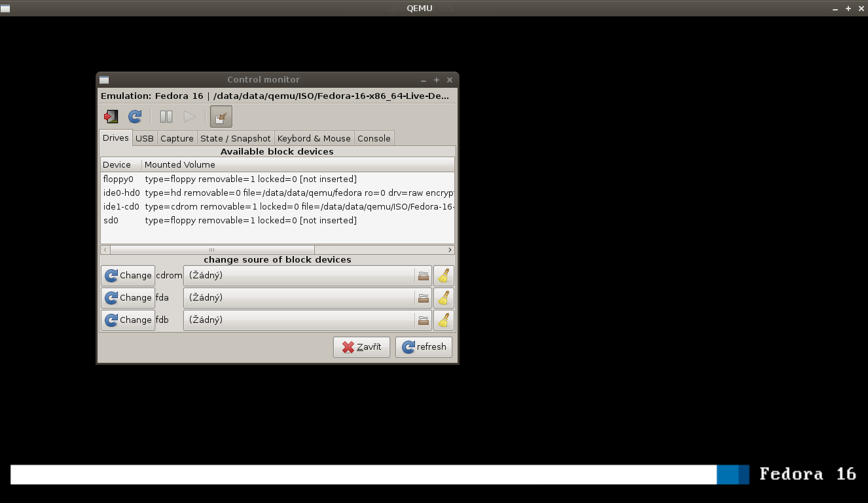Click the scroll right arrow of device list
This screenshot has height=503, width=868.
point(450,250)
